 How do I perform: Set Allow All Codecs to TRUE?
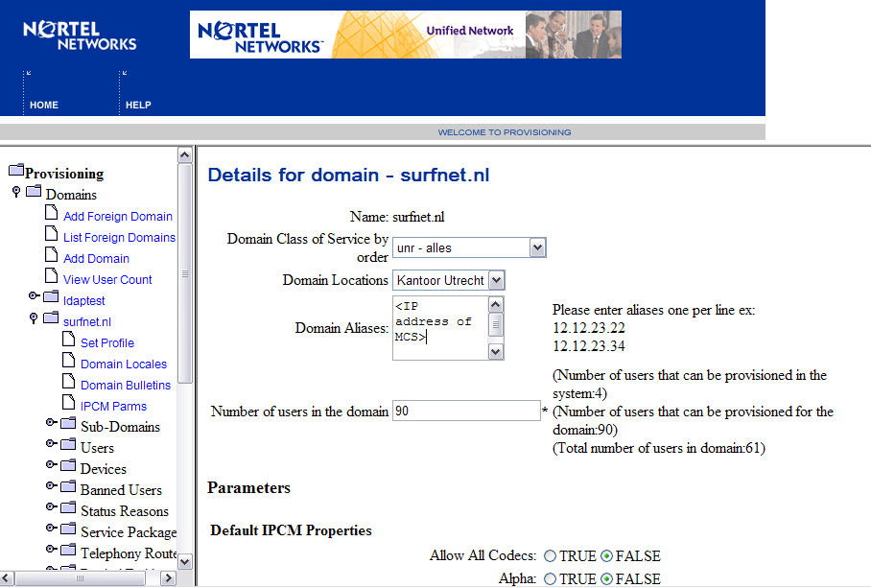(550, 555)
